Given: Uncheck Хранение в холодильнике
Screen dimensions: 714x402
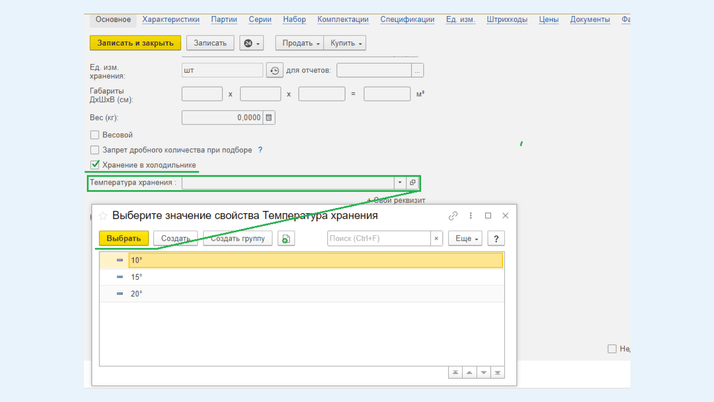Looking at the screenshot, I should [x=95, y=165].
